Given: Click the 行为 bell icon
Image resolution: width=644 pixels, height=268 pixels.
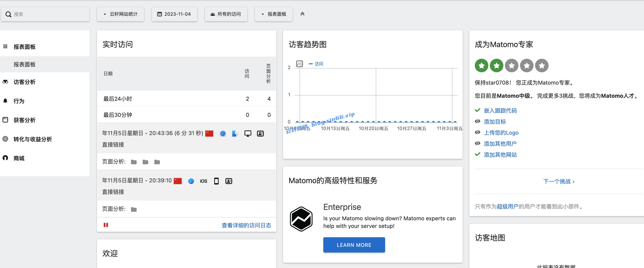Looking at the screenshot, I should click(x=5, y=101).
